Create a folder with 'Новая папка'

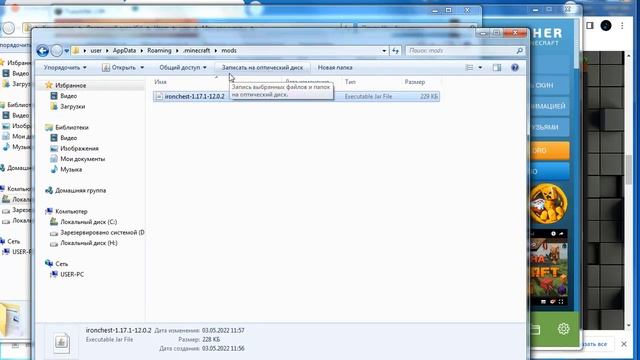pyautogui.click(x=335, y=67)
